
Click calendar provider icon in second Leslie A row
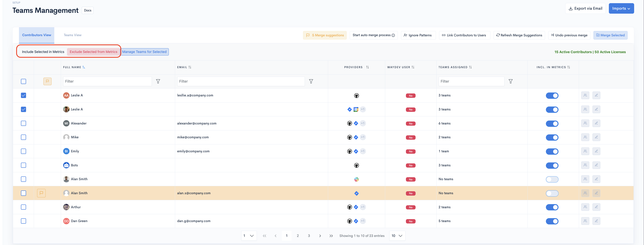(x=356, y=109)
